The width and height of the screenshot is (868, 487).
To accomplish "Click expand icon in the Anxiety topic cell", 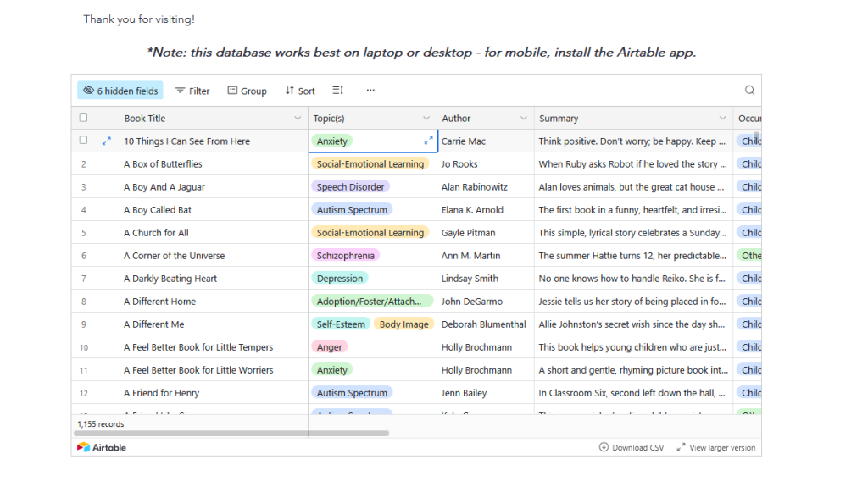I will pos(428,141).
